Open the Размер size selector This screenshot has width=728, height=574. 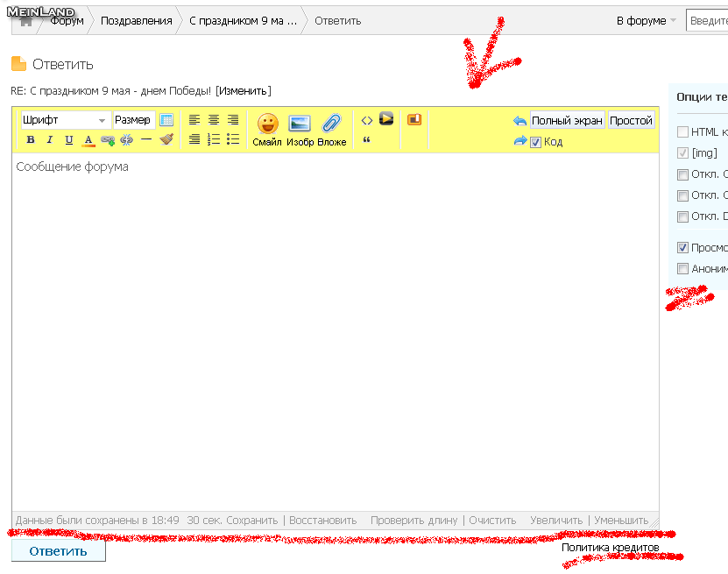[x=133, y=120]
